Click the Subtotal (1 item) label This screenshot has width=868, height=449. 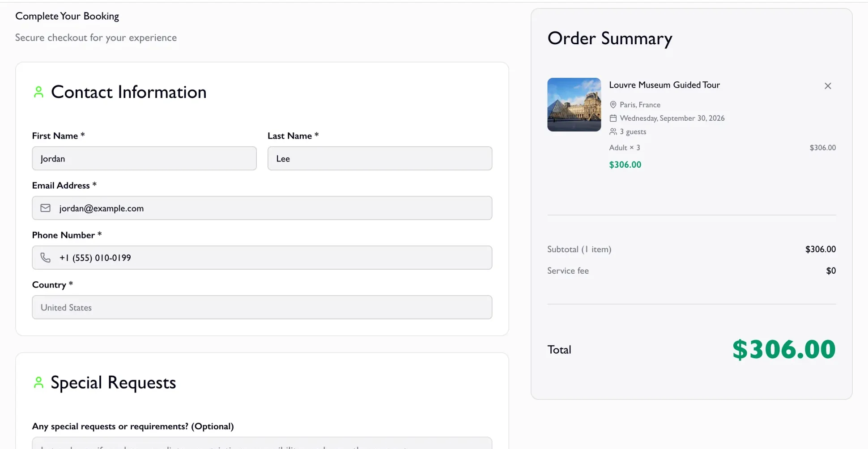pyautogui.click(x=579, y=249)
